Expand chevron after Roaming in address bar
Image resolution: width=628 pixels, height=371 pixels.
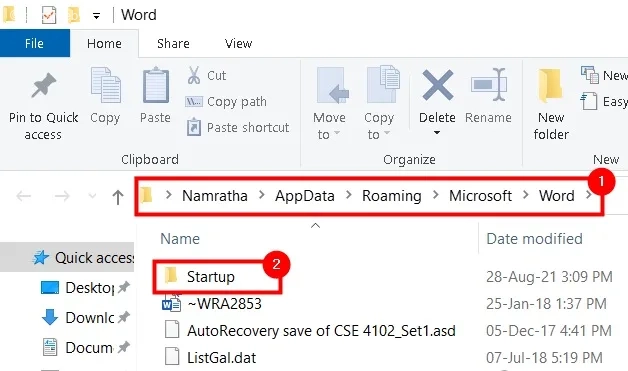coord(435,195)
